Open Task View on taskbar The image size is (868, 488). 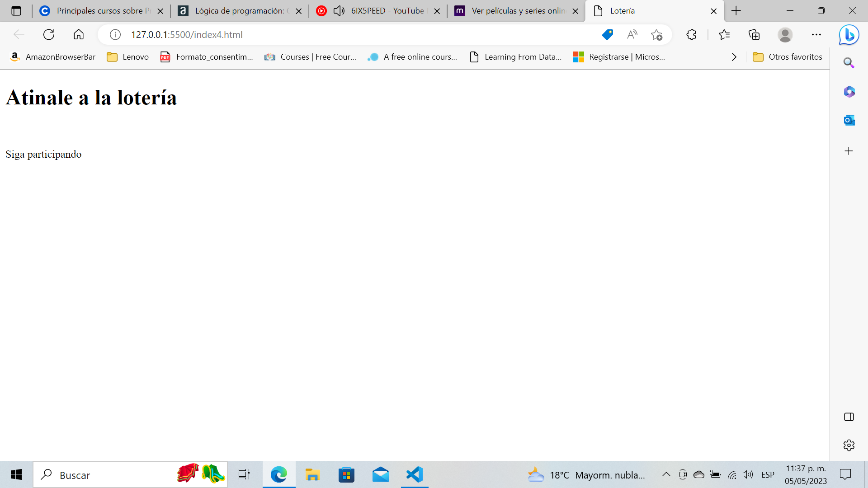(244, 474)
